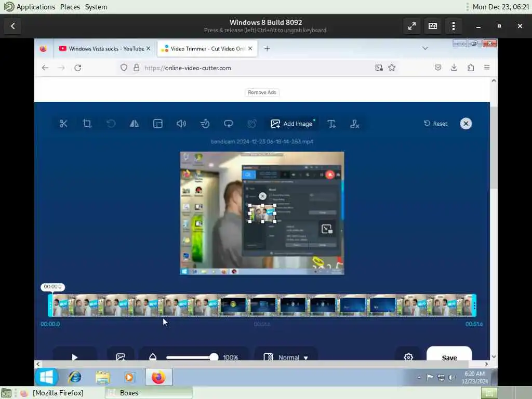The width and height of the screenshot is (532, 399).
Task: Click the Remove Ads button
Action: [262, 92]
